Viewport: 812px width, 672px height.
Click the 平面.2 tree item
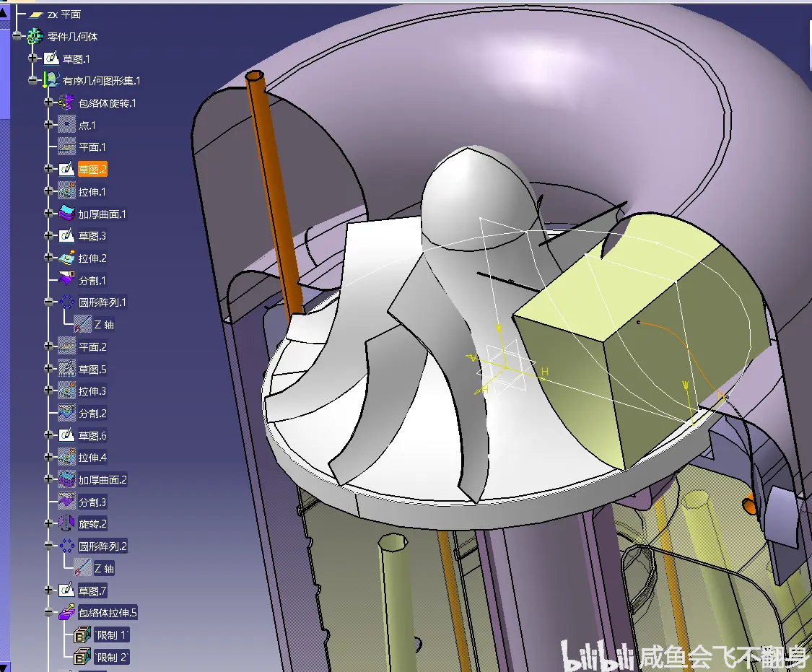[x=92, y=347]
